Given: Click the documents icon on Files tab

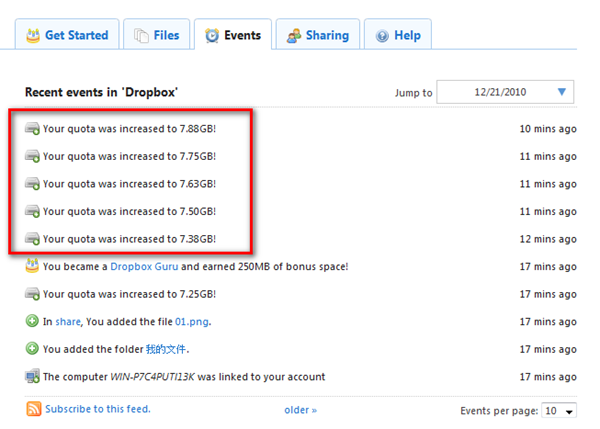Looking at the screenshot, I should click(141, 36).
